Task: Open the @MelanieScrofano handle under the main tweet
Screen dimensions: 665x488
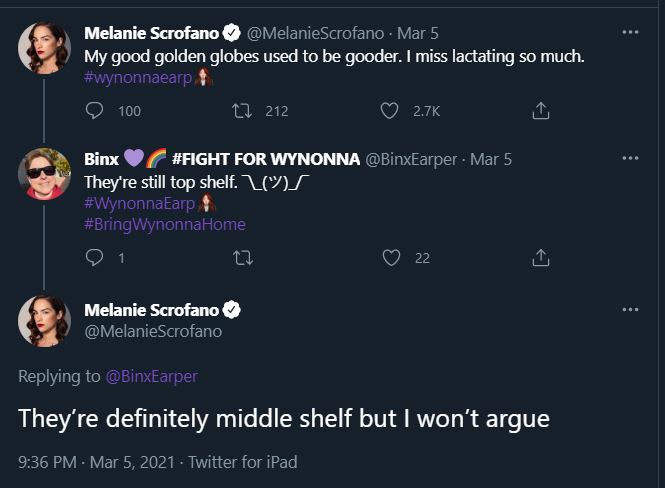Action: [153, 331]
